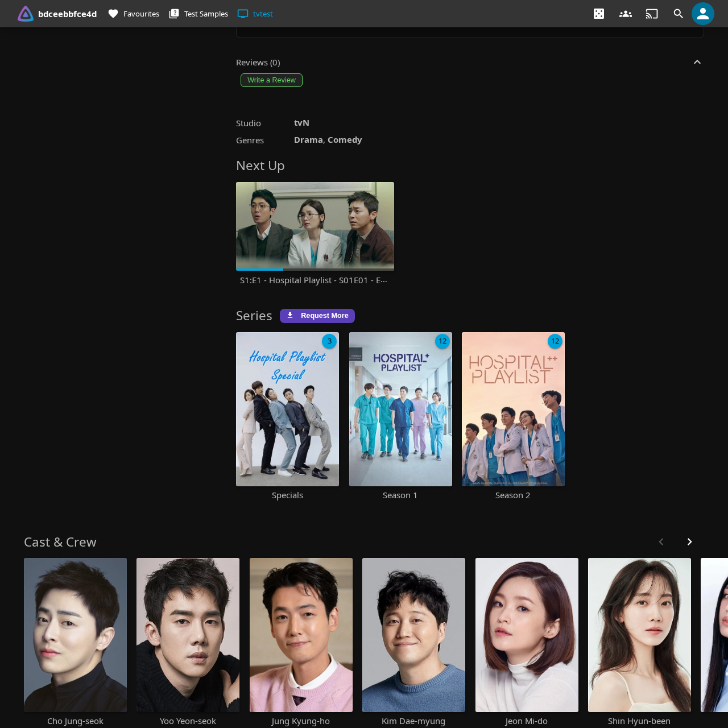Click the Write a Review button

(x=271, y=80)
